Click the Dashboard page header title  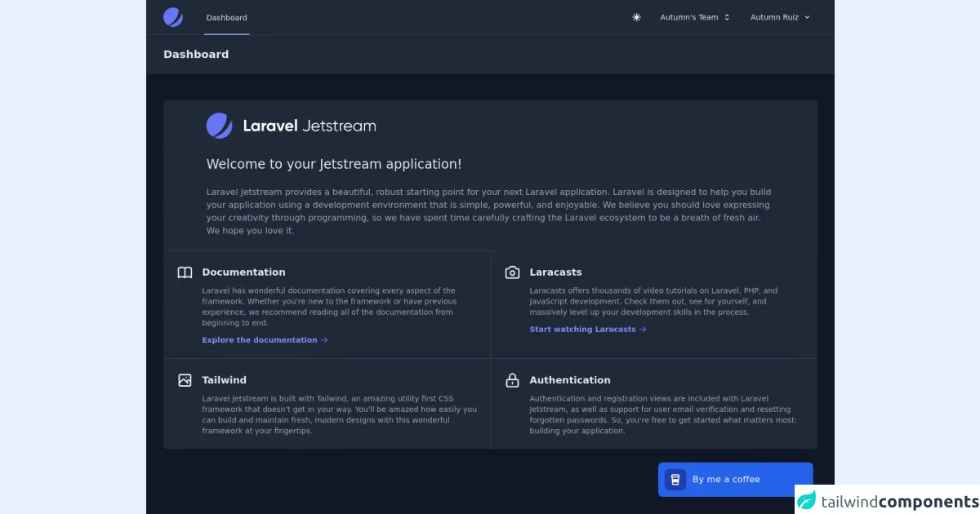click(x=196, y=55)
